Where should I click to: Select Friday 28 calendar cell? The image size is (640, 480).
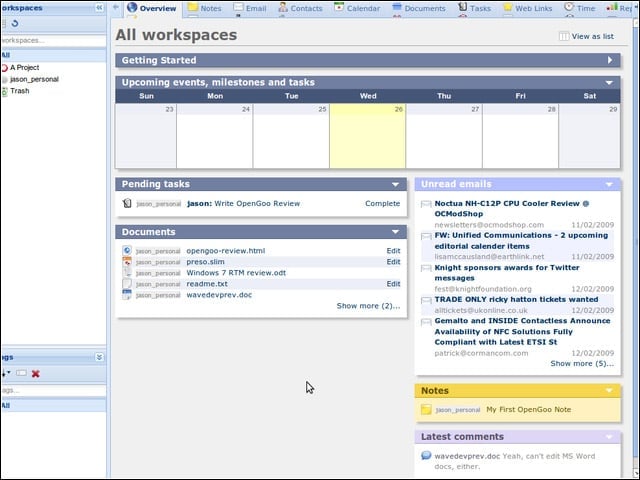click(x=520, y=136)
